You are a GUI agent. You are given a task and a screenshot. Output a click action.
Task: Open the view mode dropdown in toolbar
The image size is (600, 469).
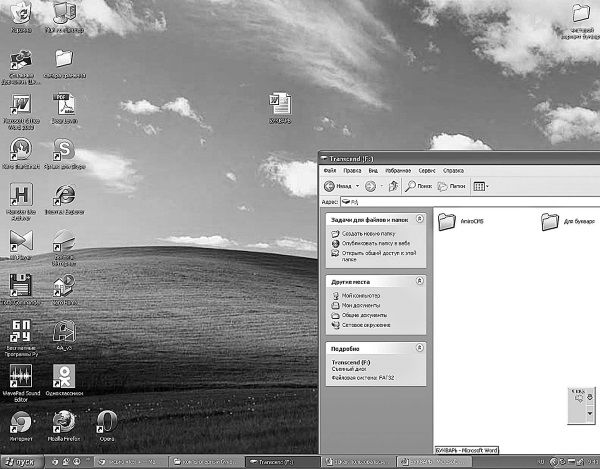pyautogui.click(x=487, y=186)
